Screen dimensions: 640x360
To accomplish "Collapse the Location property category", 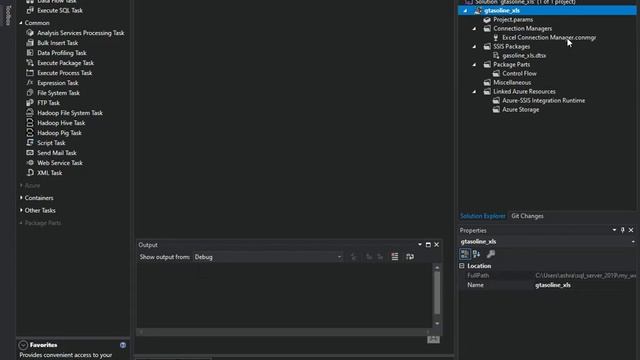I will coord(462,266).
